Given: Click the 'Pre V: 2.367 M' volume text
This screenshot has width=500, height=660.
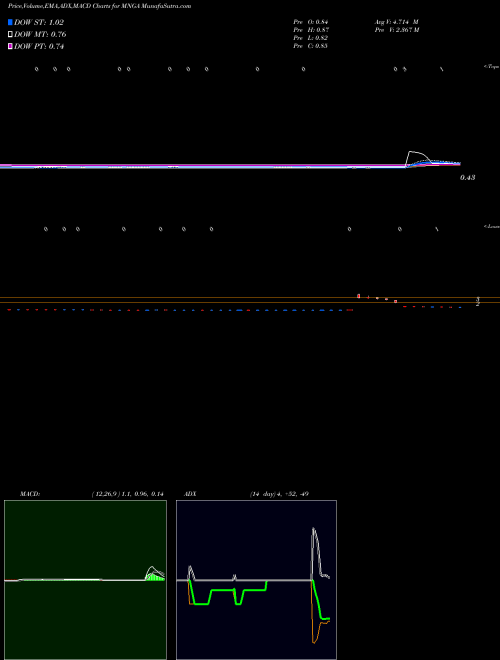Looking at the screenshot, I should click(x=396, y=30).
